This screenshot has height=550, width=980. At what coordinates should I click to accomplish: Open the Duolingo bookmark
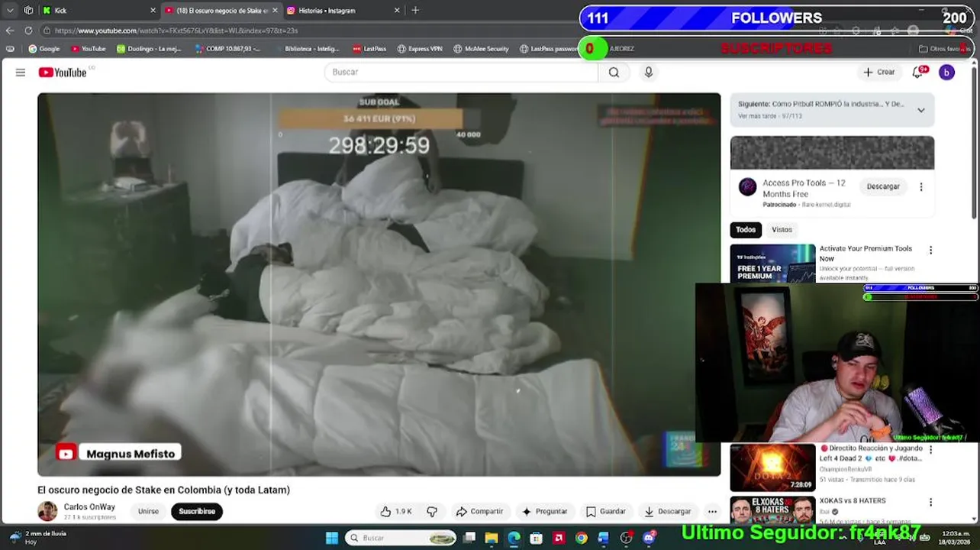149,49
